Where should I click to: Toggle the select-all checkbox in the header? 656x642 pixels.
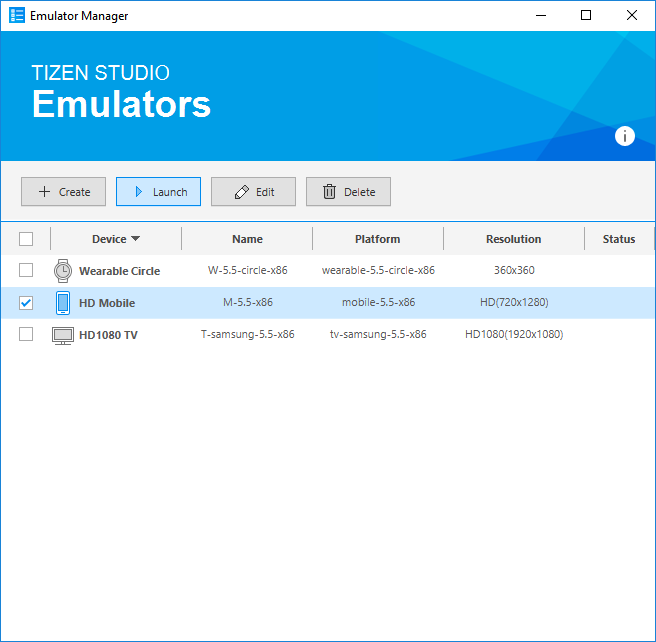tap(26, 239)
